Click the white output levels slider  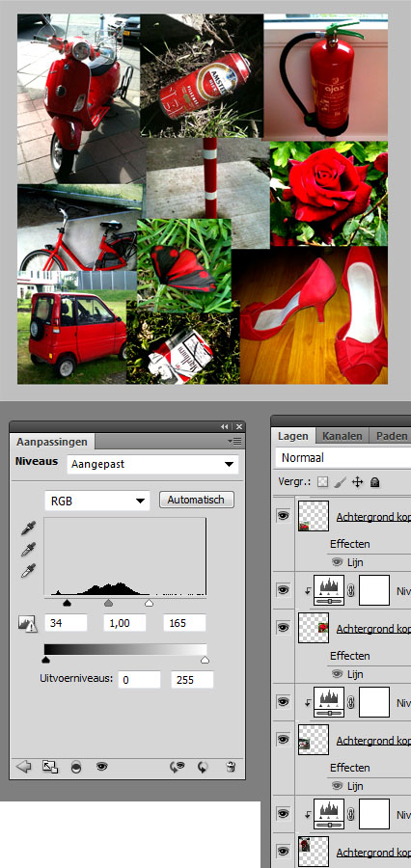205,660
